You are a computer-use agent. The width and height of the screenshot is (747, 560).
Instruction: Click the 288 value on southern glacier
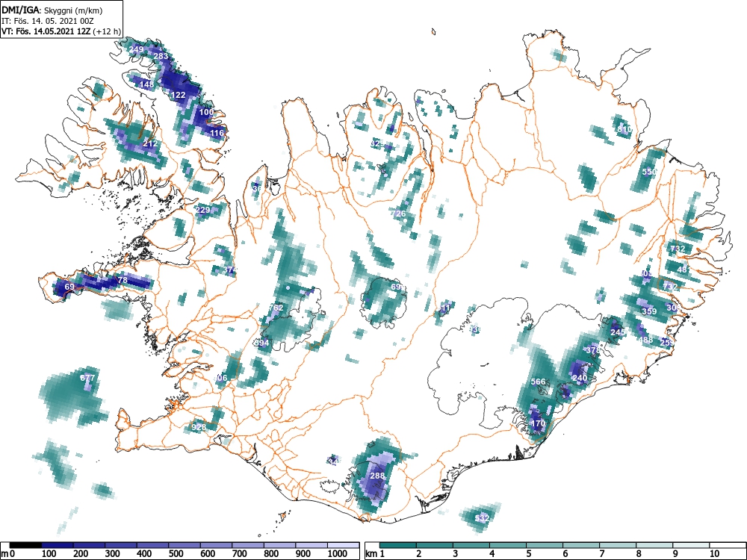[x=377, y=476]
